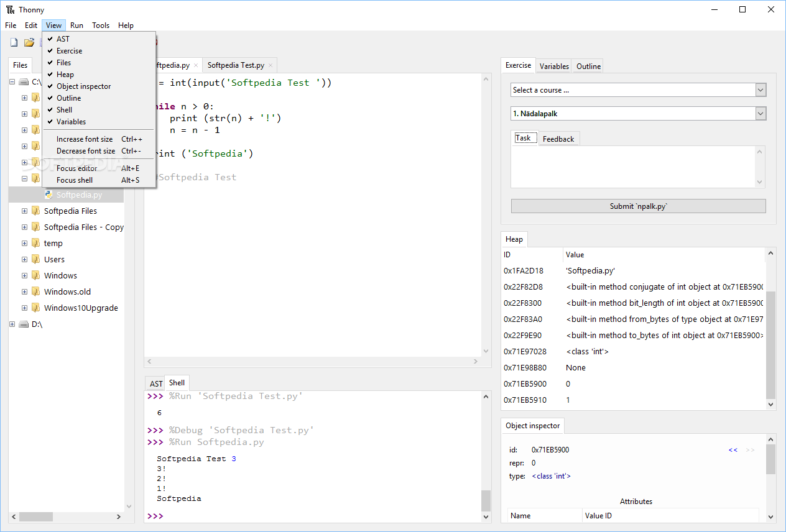This screenshot has width=786, height=532.
Task: Click the Object inspector scrollbar thumb
Action: (771, 459)
